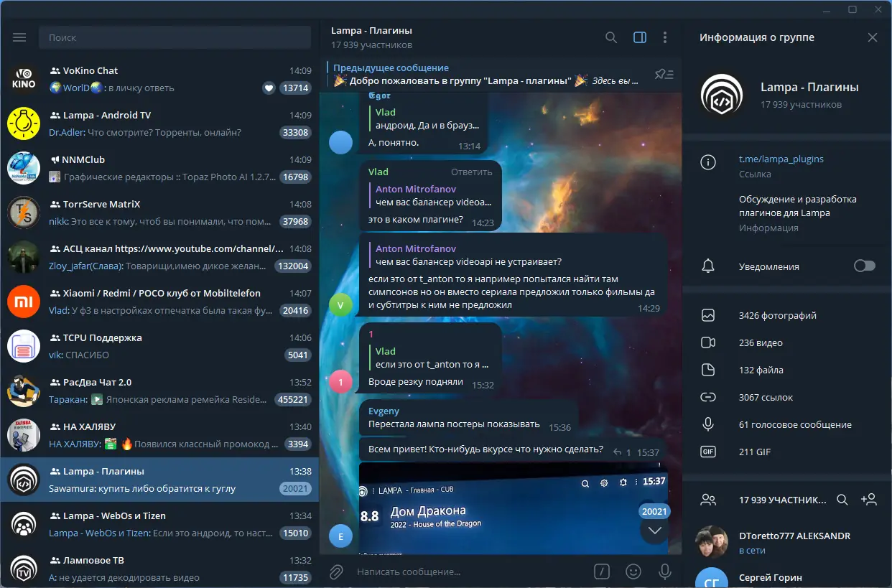892x588 pixels.
Task: Open Xiaomi / Redmi / POCO клуб chat
Action: 159,302
